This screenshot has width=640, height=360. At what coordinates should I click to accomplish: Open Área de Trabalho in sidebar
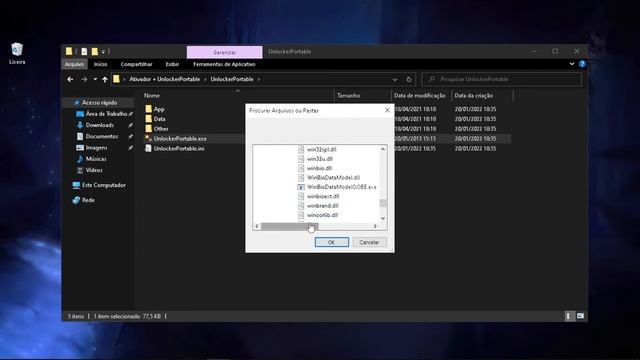tap(106, 114)
